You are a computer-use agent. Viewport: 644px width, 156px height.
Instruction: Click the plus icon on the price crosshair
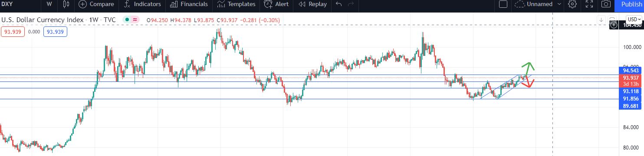pyautogui.click(x=614, y=25)
